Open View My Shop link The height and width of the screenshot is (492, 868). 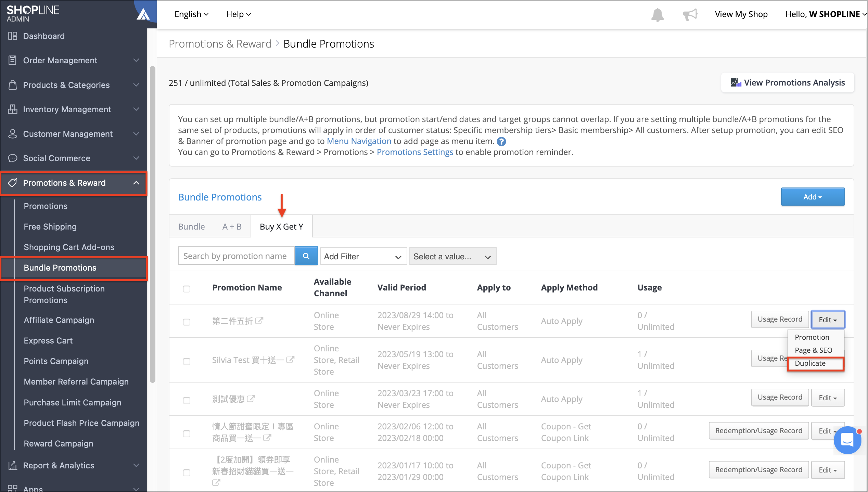(x=741, y=14)
